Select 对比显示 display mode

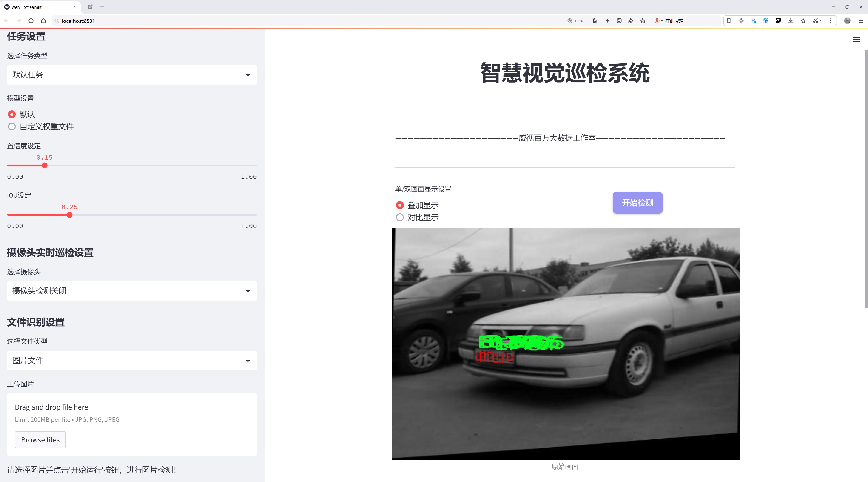(400, 217)
